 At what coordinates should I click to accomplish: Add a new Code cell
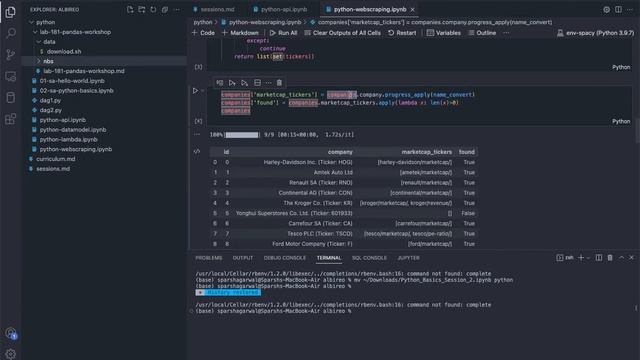click(x=203, y=33)
